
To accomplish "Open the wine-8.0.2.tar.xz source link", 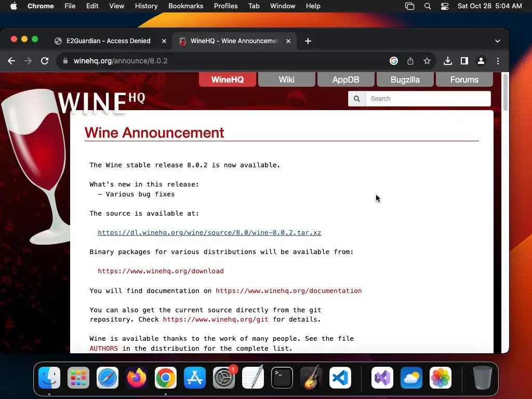I will tap(209, 233).
